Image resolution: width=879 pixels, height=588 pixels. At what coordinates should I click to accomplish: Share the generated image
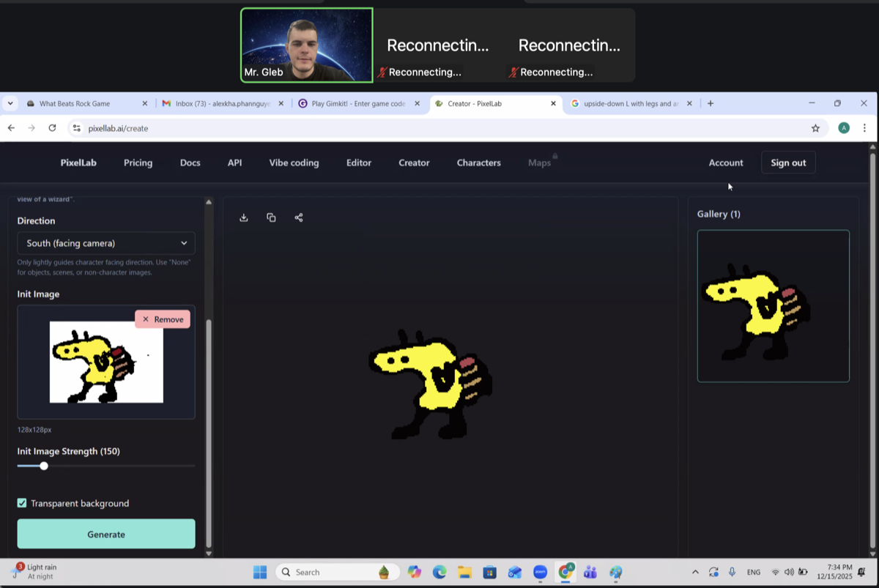(299, 217)
